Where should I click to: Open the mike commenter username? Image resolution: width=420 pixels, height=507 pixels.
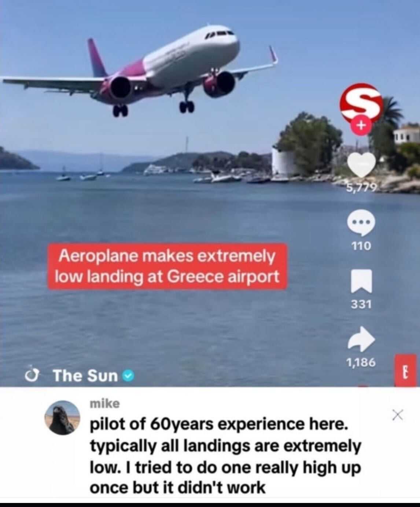click(x=104, y=404)
